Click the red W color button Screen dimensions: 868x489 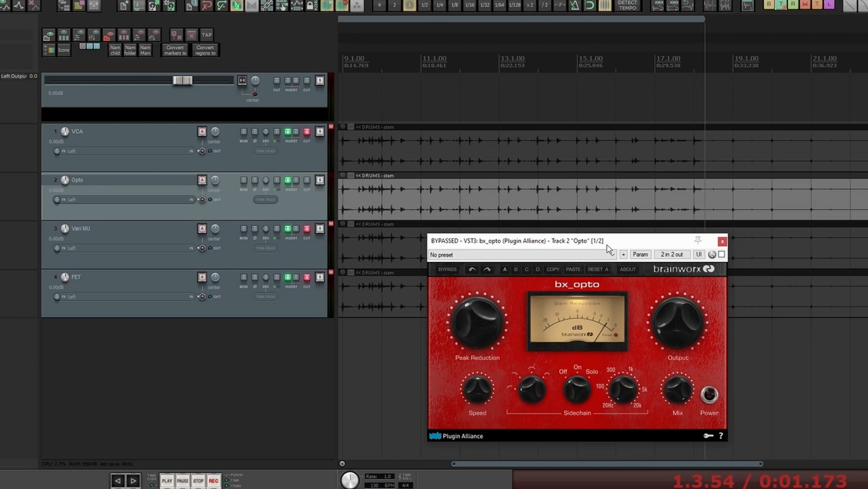click(x=805, y=4)
